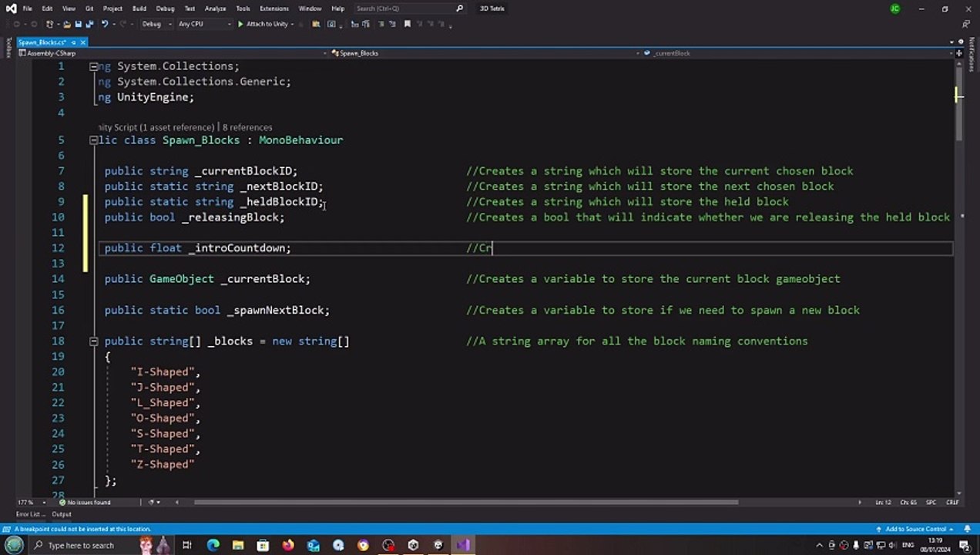The image size is (980, 555).
Task: Click the Live Share feedback icon
Action: (965, 24)
